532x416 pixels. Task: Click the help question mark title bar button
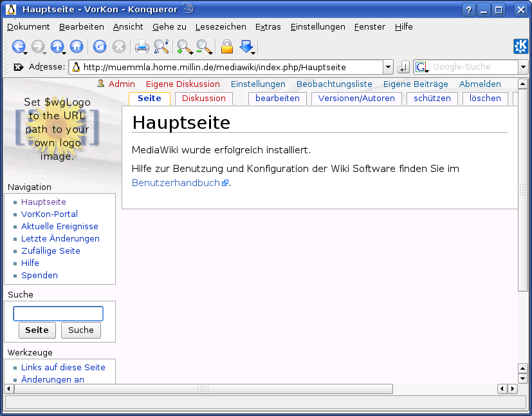468,10
